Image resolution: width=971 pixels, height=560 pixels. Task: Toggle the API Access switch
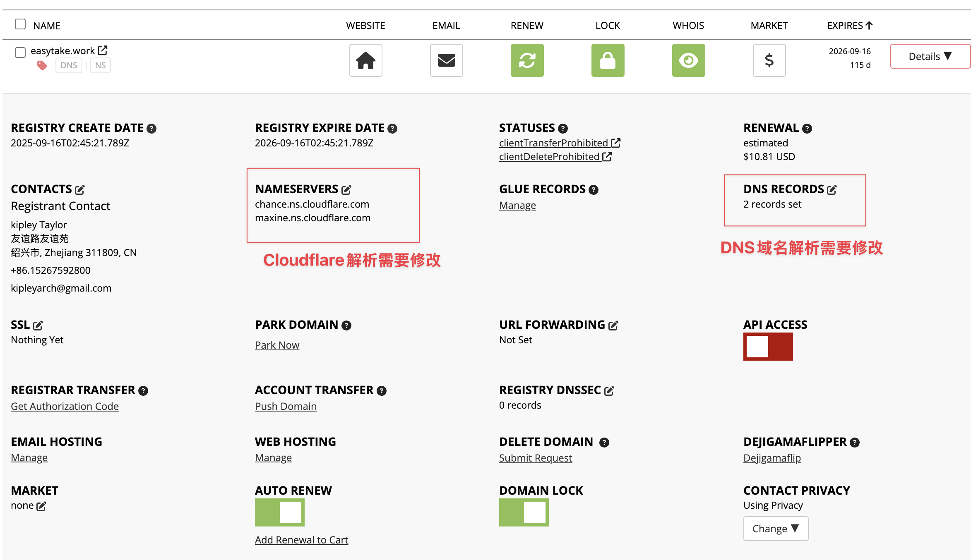click(x=768, y=347)
